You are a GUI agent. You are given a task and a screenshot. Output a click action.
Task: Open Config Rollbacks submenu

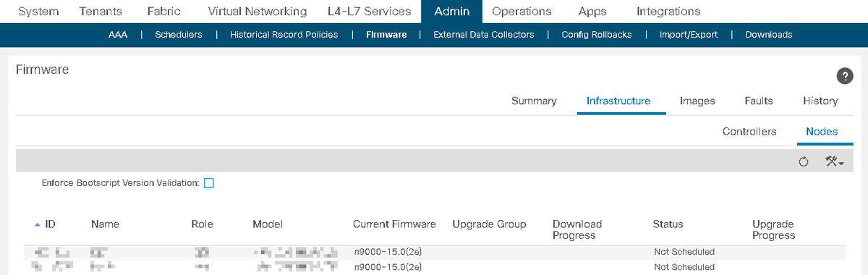click(597, 35)
